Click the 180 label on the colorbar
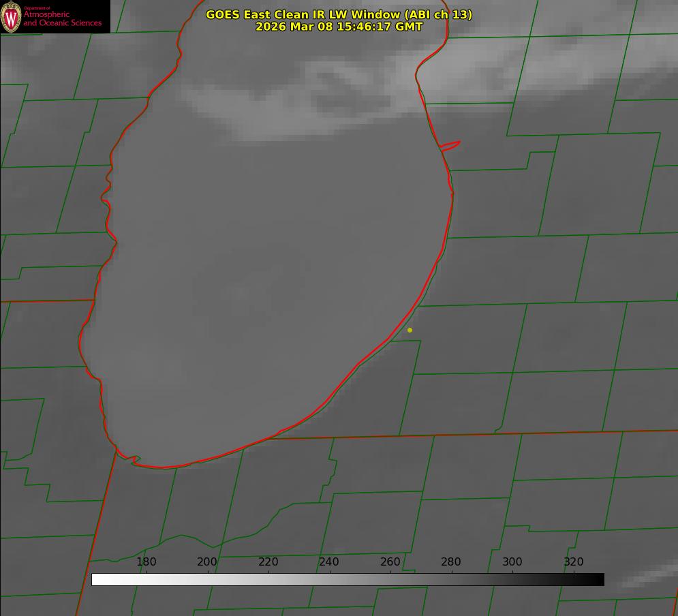Viewport: 678px width, 616px height. coord(147,562)
